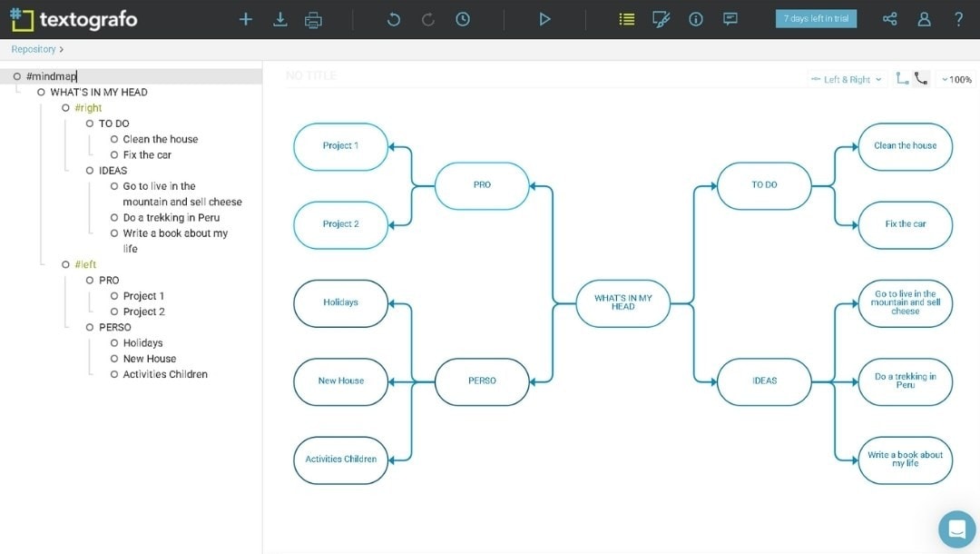Click the theme editor paintbrush icon

point(661,18)
